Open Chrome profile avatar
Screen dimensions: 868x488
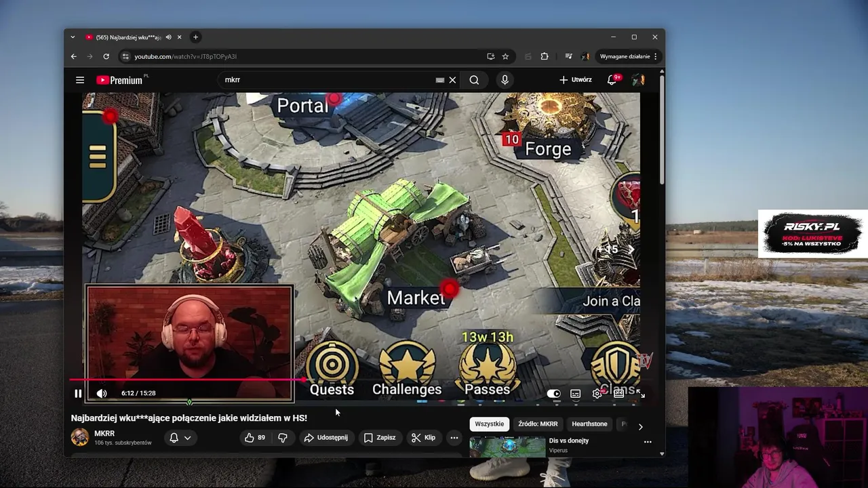(585, 56)
